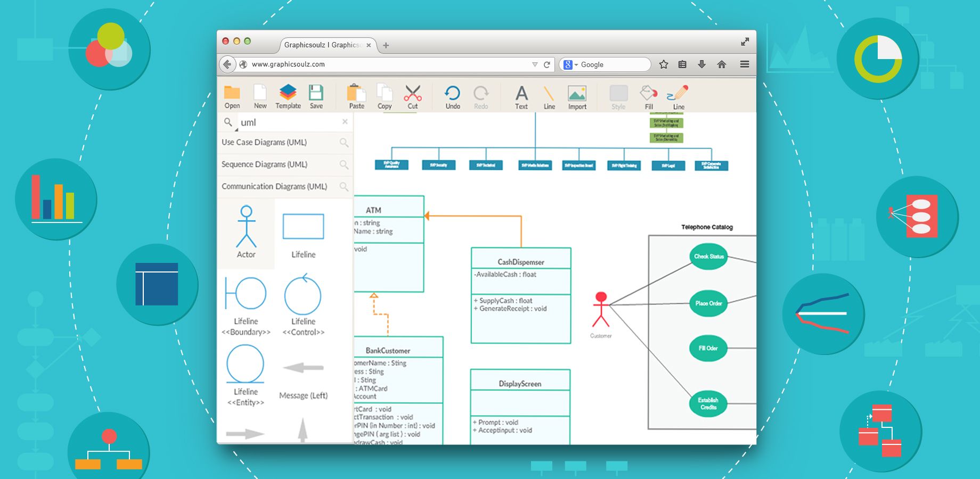The width and height of the screenshot is (980, 479).
Task: Reload the page
Action: coord(546,64)
